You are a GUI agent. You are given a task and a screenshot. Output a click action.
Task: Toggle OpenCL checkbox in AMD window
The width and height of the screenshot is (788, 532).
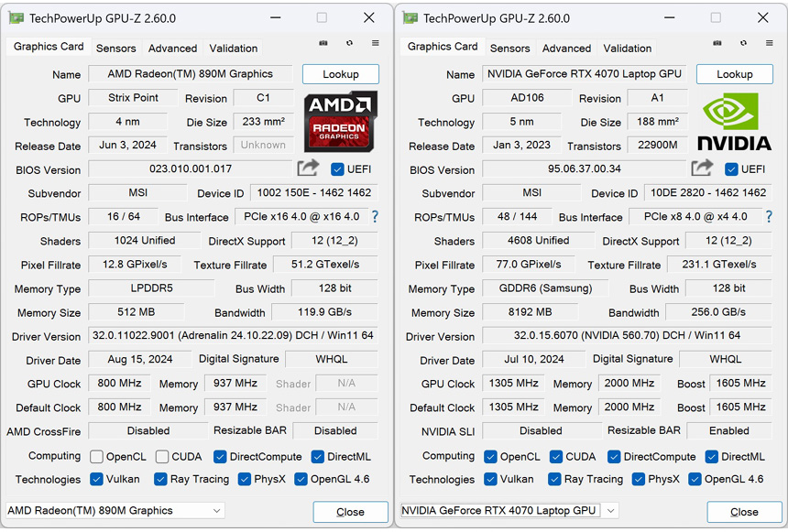tap(96, 457)
